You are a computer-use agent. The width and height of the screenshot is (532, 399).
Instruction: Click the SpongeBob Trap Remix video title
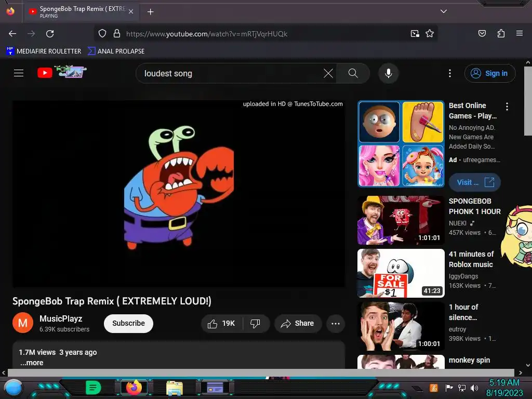tap(112, 301)
